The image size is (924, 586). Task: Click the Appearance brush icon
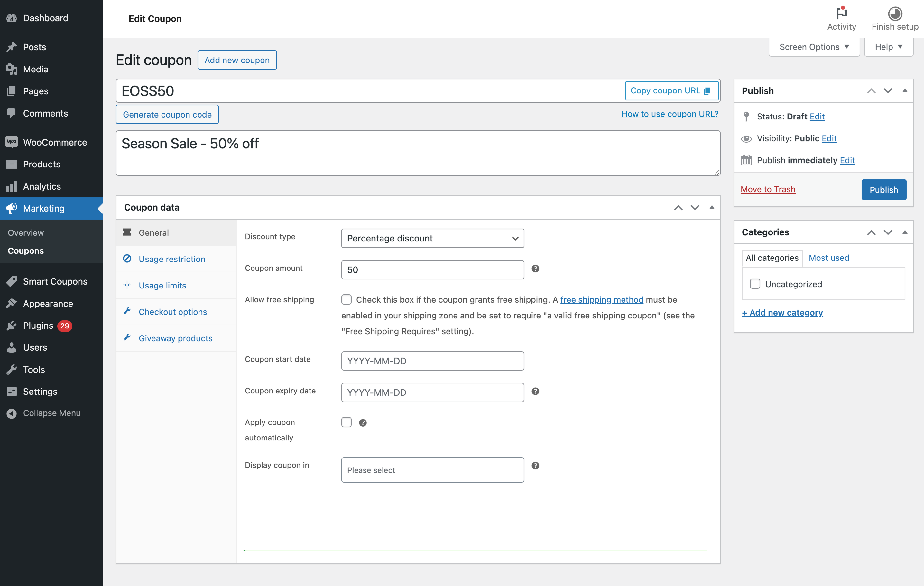[12, 303]
